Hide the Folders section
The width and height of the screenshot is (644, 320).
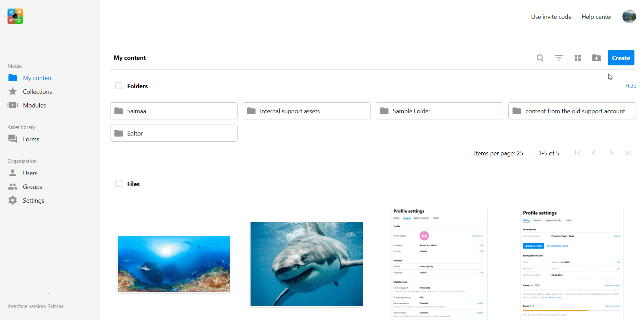coord(631,86)
